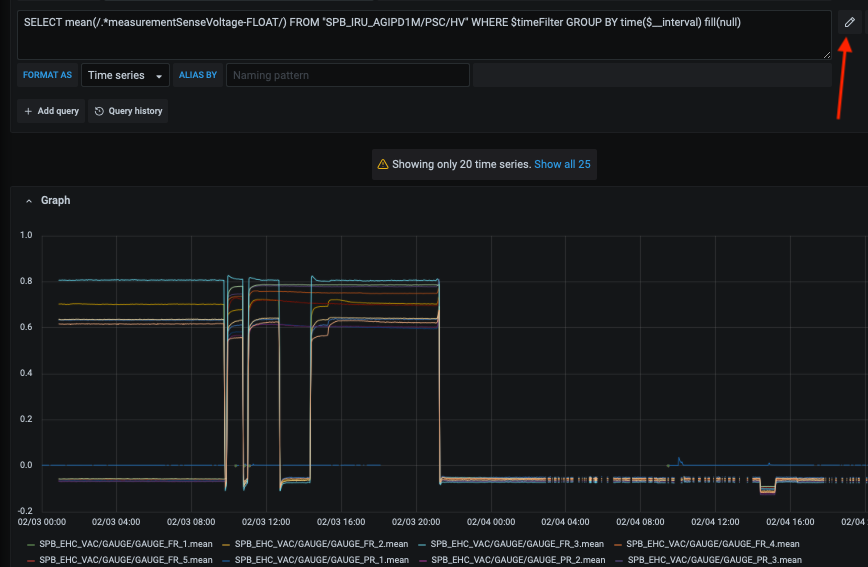Click the 02/03 00:00 x-axis label
Screen dimensions: 868x567
coord(42,522)
